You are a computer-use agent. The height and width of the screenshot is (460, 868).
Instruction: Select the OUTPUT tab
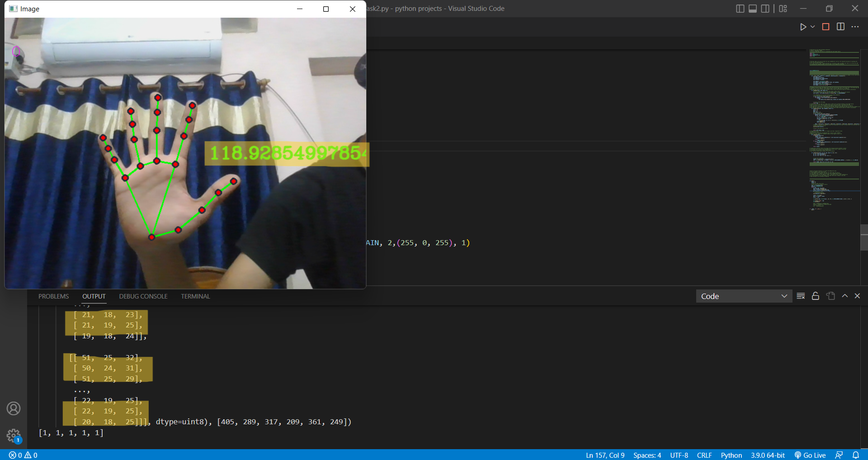click(94, 296)
